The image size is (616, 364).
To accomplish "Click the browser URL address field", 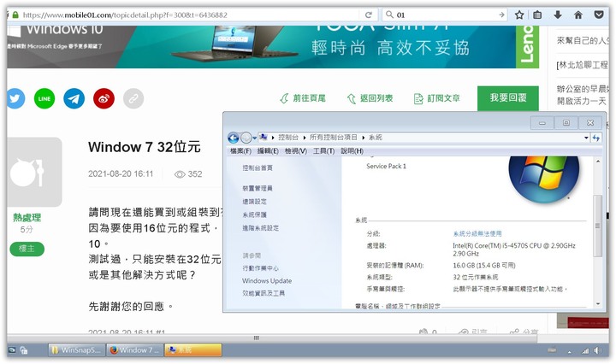I will (191, 15).
